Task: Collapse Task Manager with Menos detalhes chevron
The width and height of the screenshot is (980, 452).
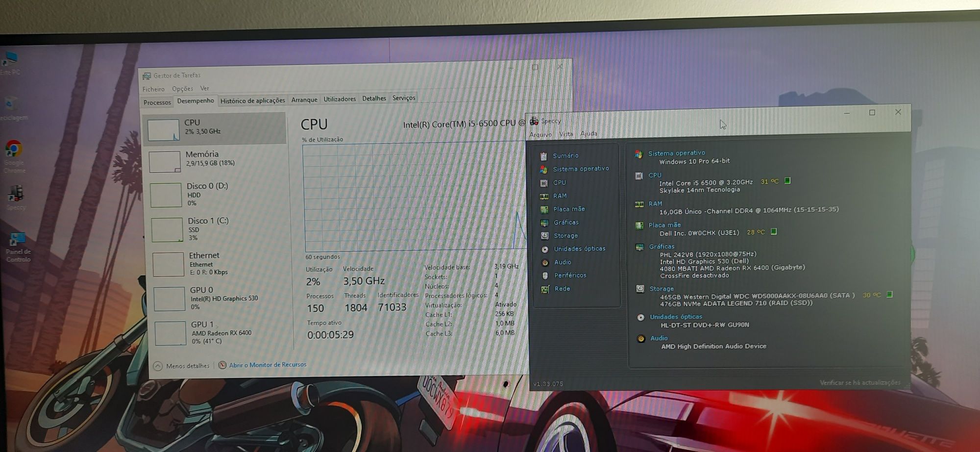Action: (158, 366)
